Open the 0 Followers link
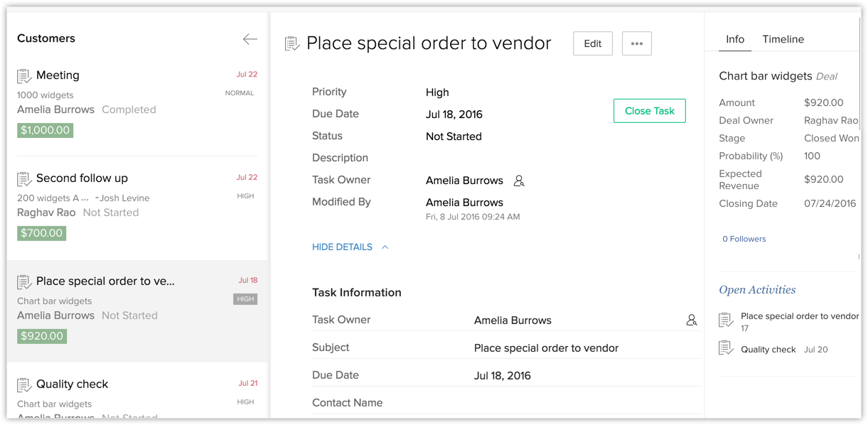The height and width of the screenshot is (425, 868). pyautogui.click(x=744, y=239)
